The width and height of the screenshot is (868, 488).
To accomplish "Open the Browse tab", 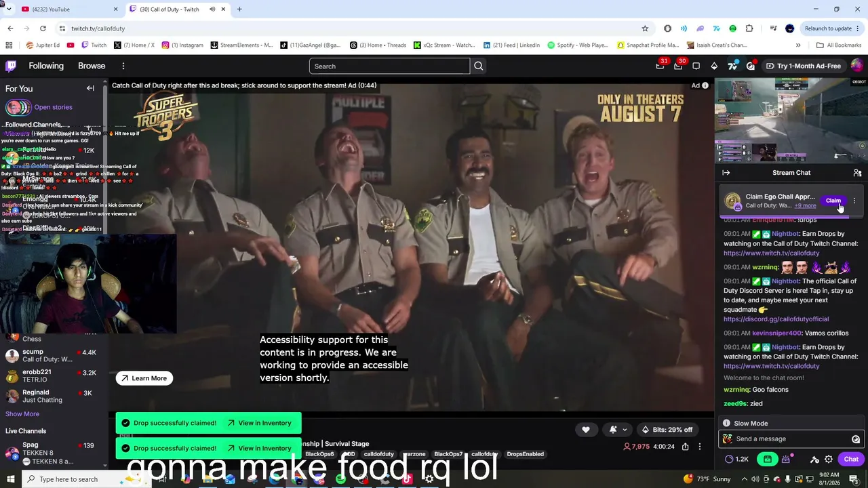I will click(92, 66).
